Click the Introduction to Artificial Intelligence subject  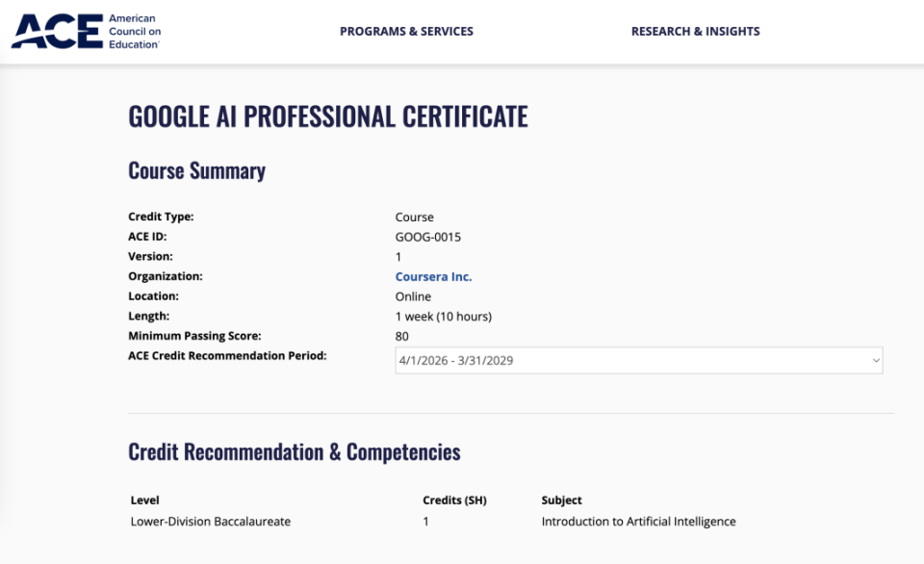[x=638, y=522]
